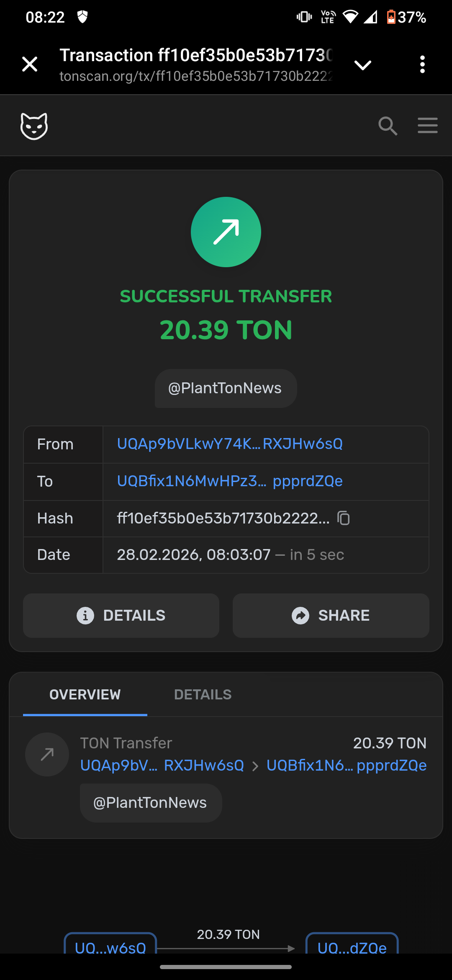The image size is (452, 980).
Task: Select the UQ...w6sQ node in flow diagram
Action: pos(110,945)
